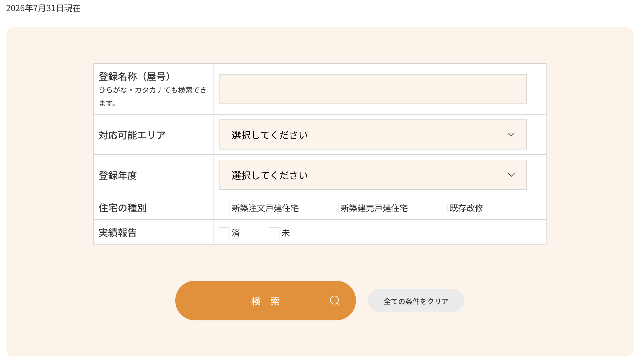Enable the 未 checkbox under 実績報告
Image resolution: width=642 pixels, height=364 pixels.
tap(274, 233)
